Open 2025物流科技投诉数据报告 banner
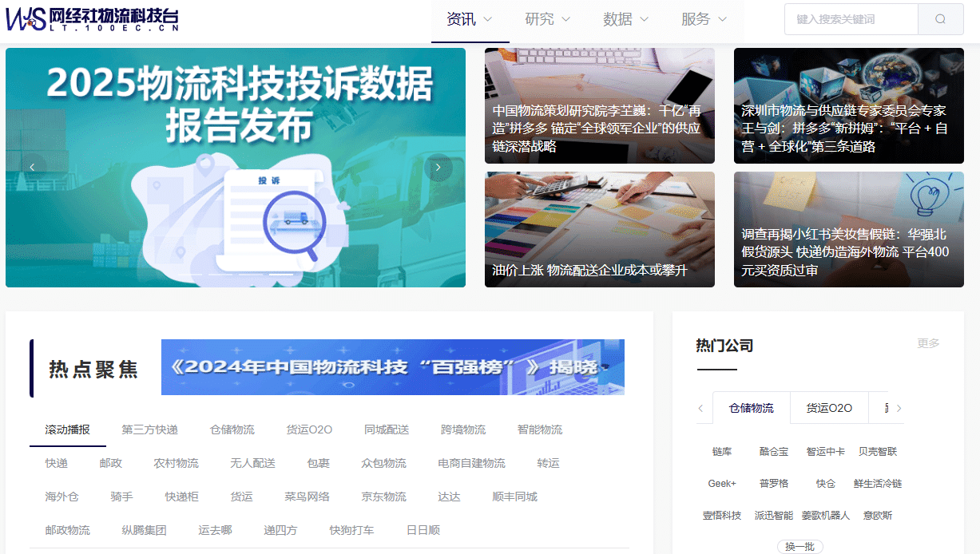This screenshot has width=980, height=554. coord(236,168)
